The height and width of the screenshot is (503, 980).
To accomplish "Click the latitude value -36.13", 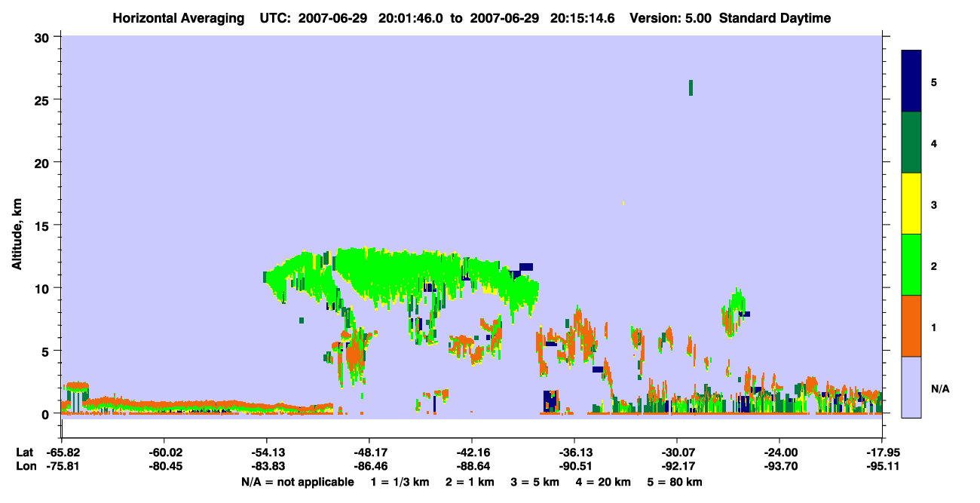I will tap(574, 452).
